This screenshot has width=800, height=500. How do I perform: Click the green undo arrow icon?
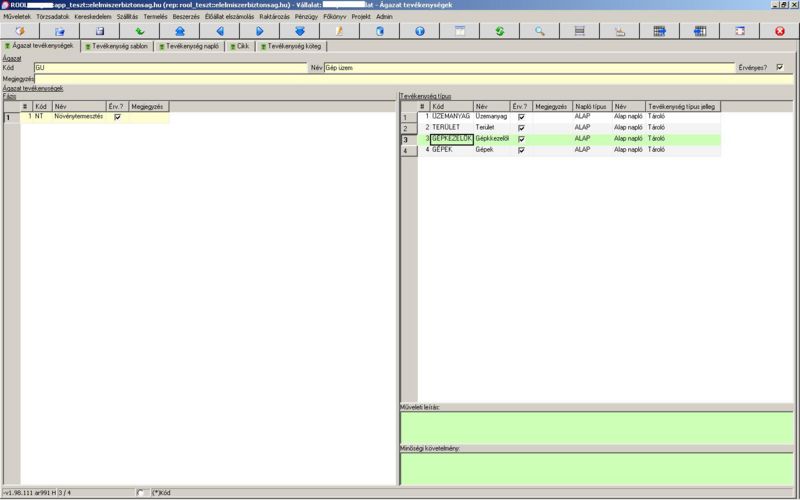(x=140, y=31)
